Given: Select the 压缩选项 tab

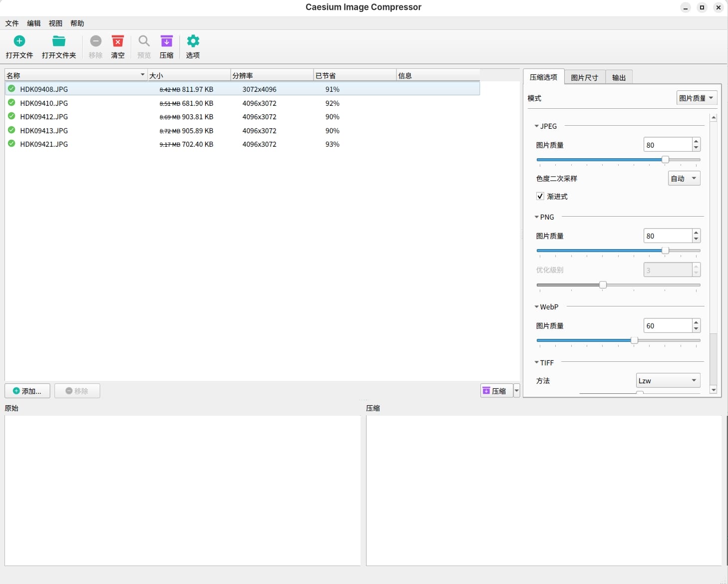Looking at the screenshot, I should click(x=544, y=77).
